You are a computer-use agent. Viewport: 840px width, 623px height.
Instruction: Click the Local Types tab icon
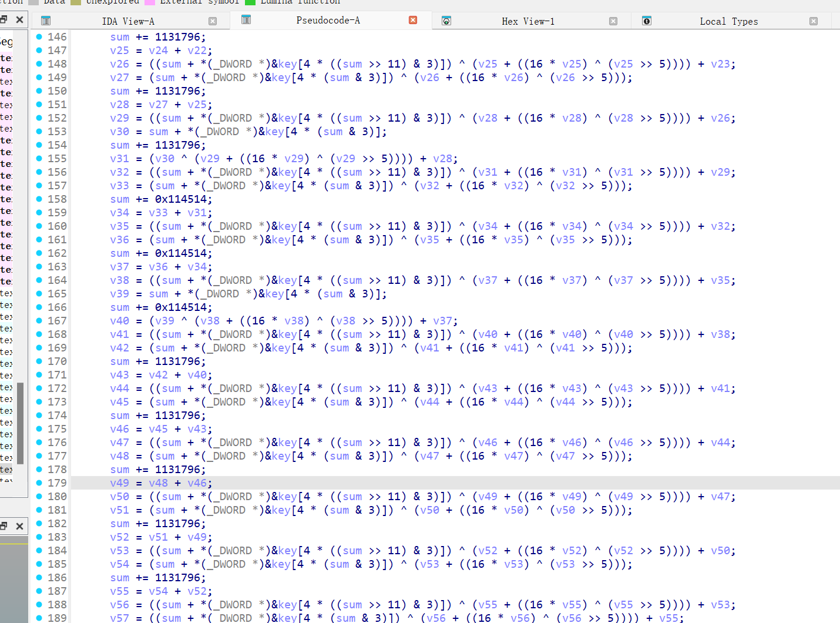pyautogui.click(x=647, y=21)
